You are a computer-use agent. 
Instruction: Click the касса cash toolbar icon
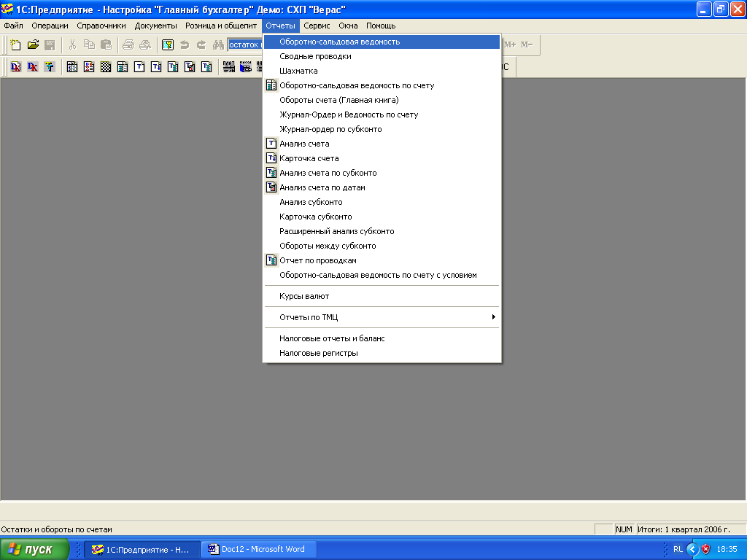pos(245,66)
